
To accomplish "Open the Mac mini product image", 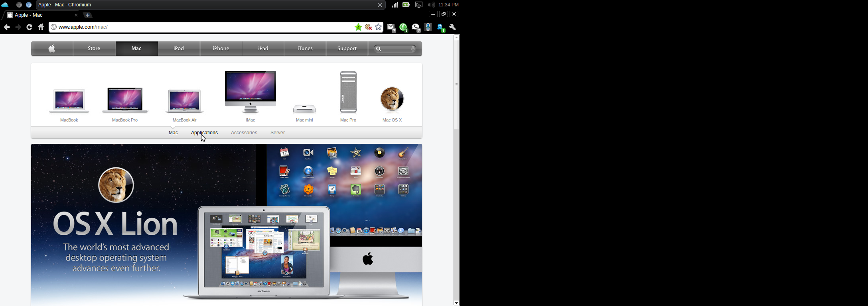I will coord(304,109).
